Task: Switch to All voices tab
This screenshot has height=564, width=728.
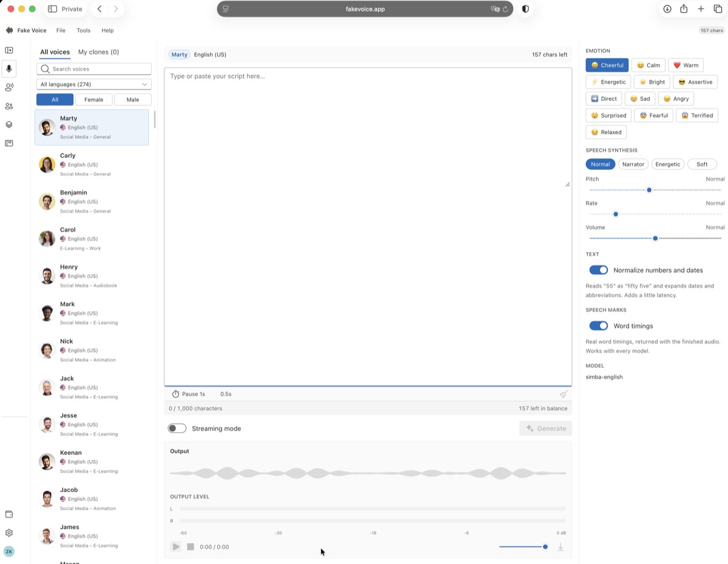Action: pos(55,52)
